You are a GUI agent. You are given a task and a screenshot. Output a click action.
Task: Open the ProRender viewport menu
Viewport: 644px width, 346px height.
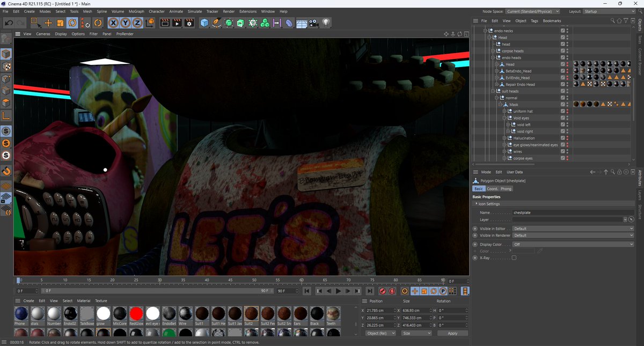click(125, 34)
